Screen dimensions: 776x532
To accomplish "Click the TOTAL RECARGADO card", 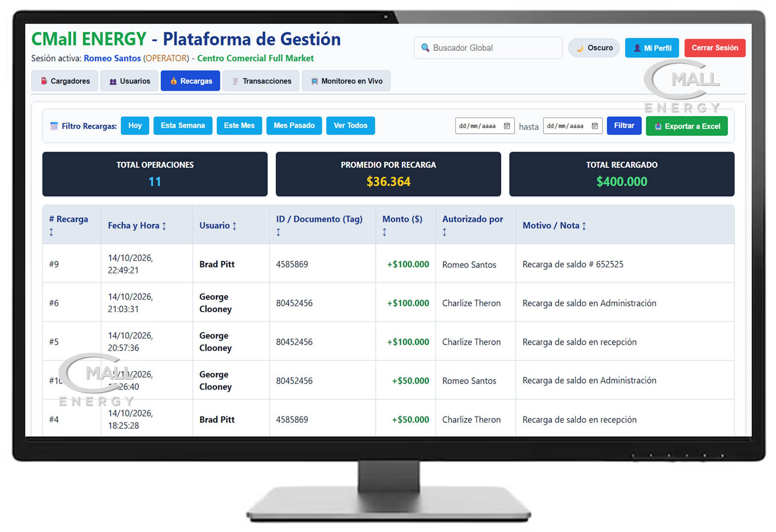I will tap(622, 174).
